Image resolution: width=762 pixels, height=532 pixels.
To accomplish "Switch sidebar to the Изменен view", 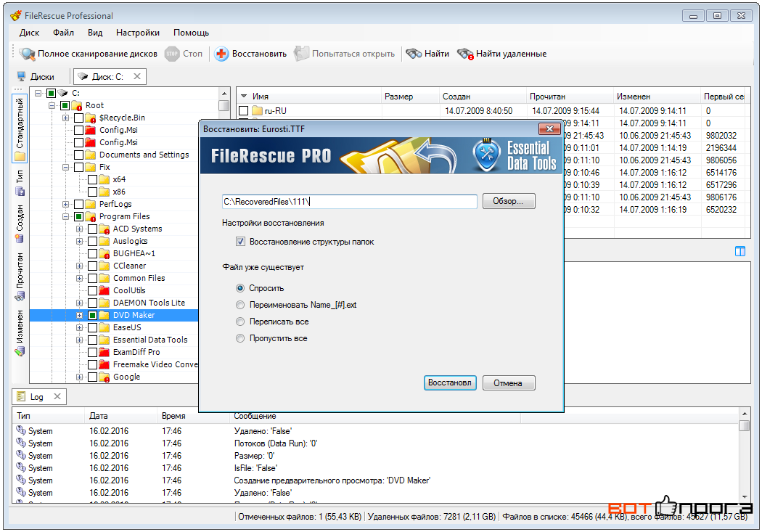I will click(x=20, y=333).
